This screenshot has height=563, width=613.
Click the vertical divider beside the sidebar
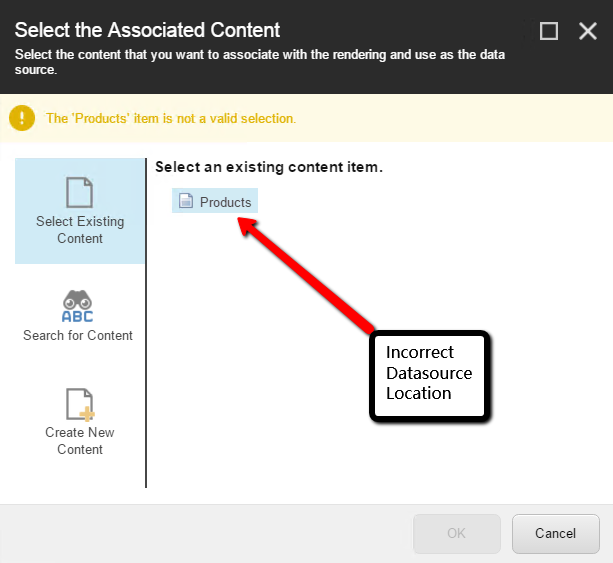146,323
